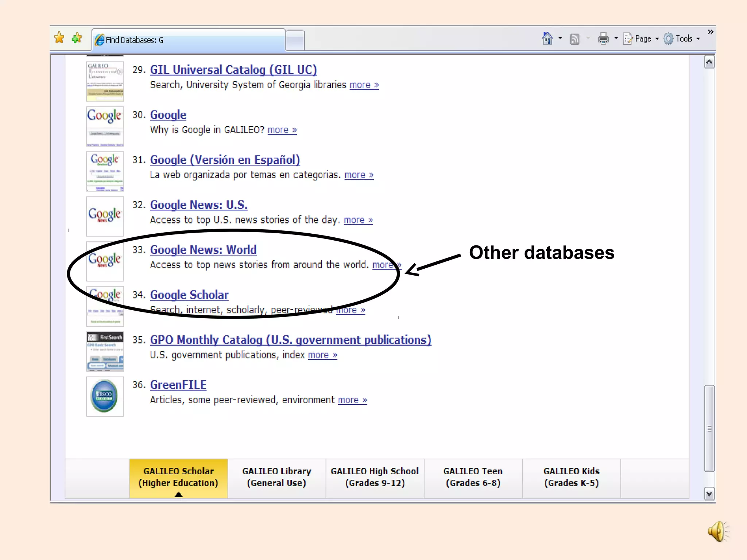The width and height of the screenshot is (747, 560).
Task: Click the Tools gear icon
Action: click(x=668, y=38)
